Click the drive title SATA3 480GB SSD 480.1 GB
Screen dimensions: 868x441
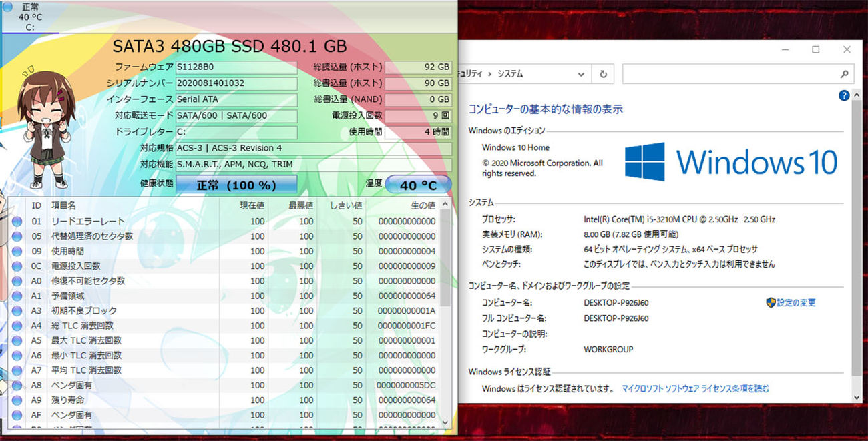click(230, 46)
